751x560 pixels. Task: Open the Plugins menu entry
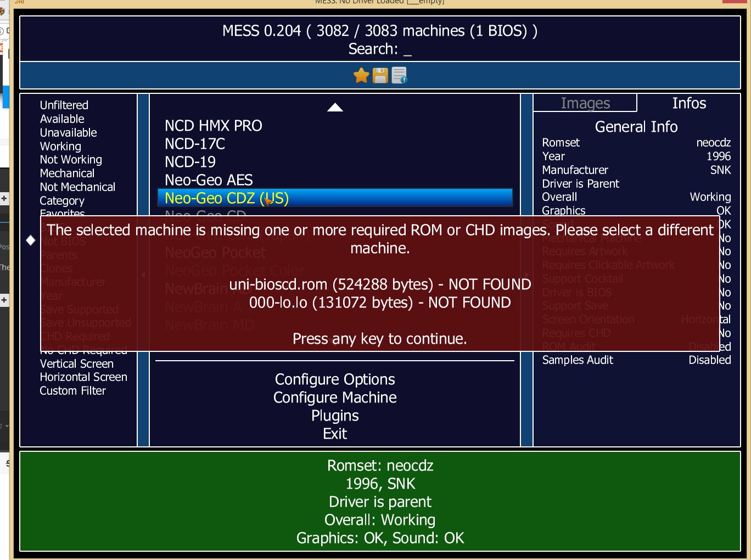tap(335, 416)
